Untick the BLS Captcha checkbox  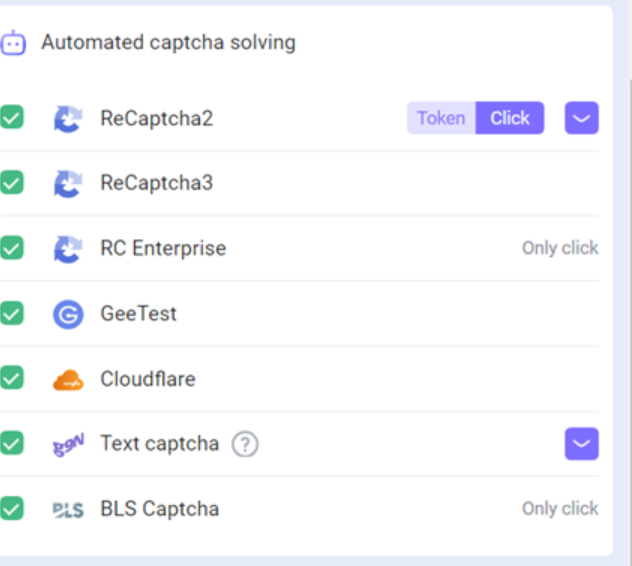click(11, 508)
